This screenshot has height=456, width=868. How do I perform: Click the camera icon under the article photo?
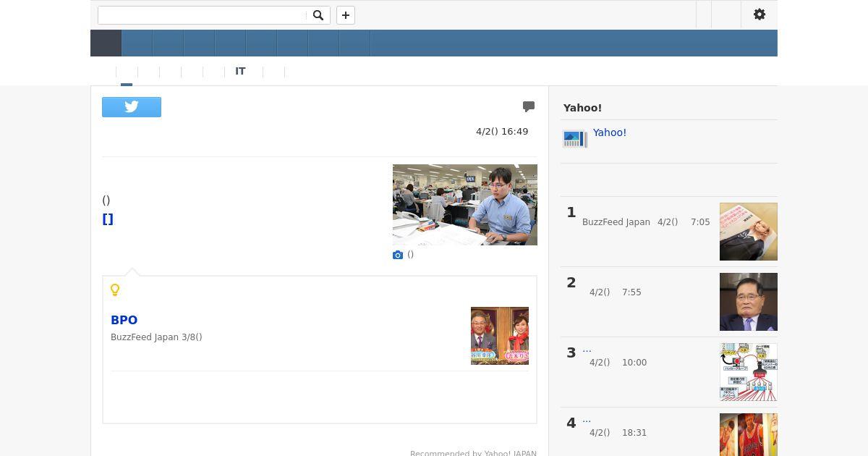pos(398,255)
